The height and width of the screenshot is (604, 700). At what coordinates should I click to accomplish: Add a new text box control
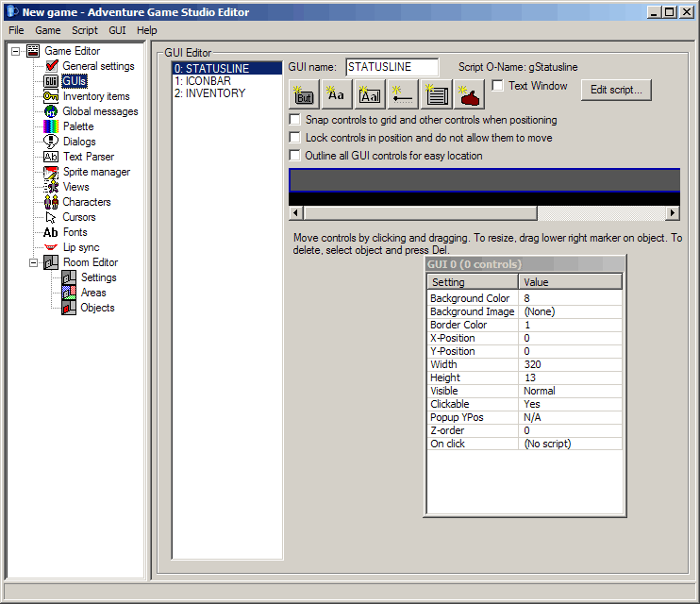click(370, 94)
